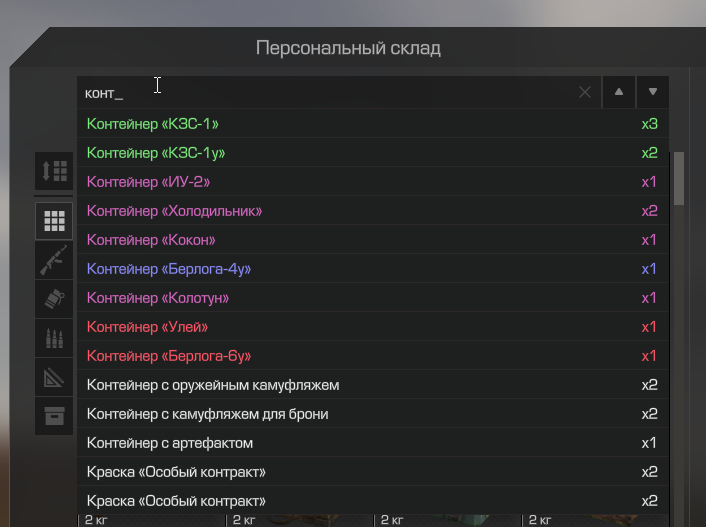The width and height of the screenshot is (706, 527).
Task: Choose Контейнер «Холодильник» in the results
Action: [x=373, y=210]
